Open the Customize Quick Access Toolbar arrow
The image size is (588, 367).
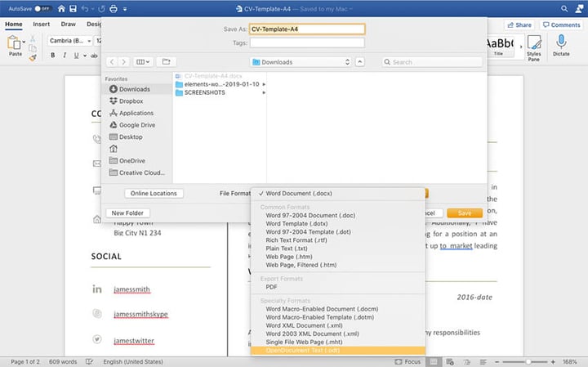(125, 9)
